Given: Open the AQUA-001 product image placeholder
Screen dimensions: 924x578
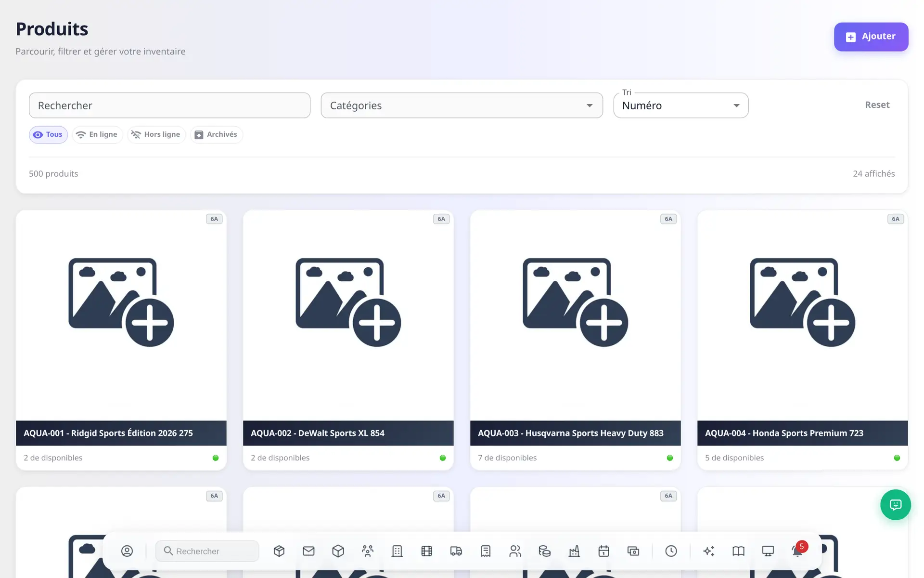Looking at the screenshot, I should [x=121, y=302].
